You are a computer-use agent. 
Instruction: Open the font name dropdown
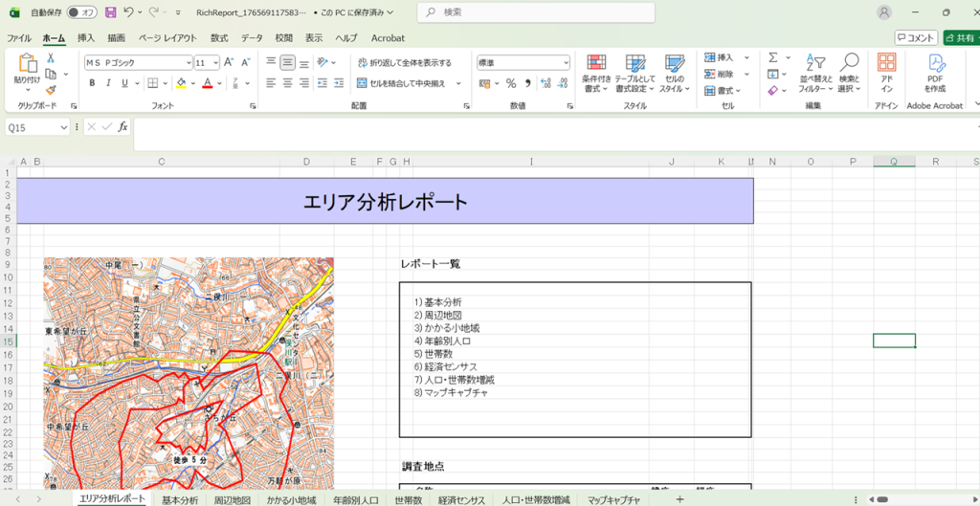tap(189, 62)
